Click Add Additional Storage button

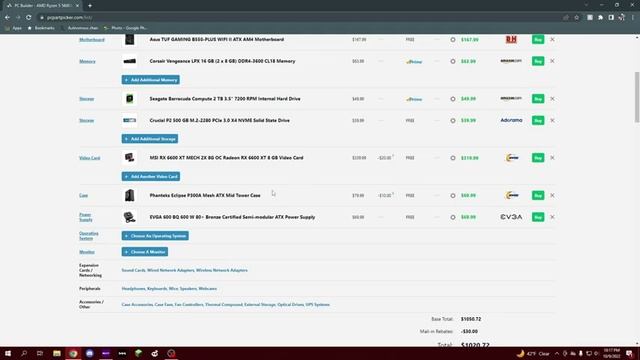point(150,139)
